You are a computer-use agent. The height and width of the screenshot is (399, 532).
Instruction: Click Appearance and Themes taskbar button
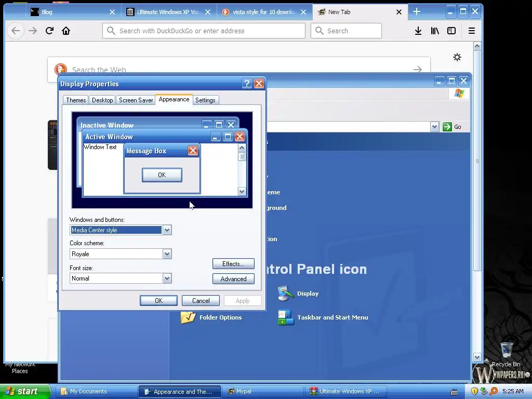point(179,392)
